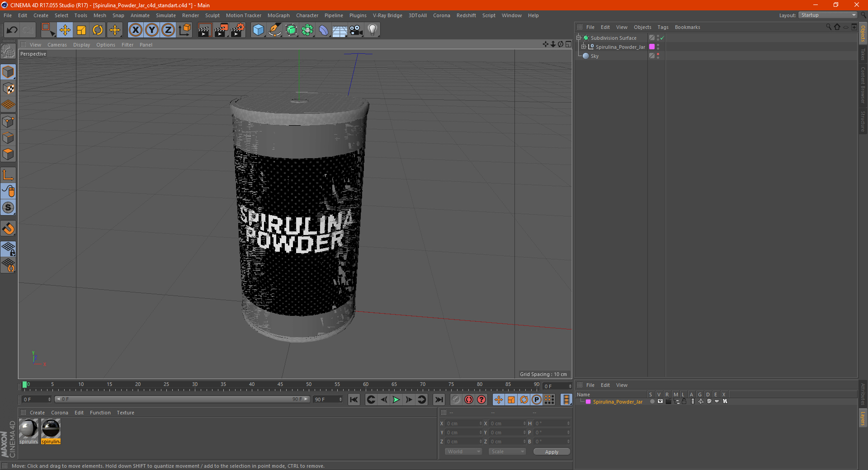Click layer color swatch for Spirulina_Powder_Jar
Screen dimensions: 868x470
point(588,402)
